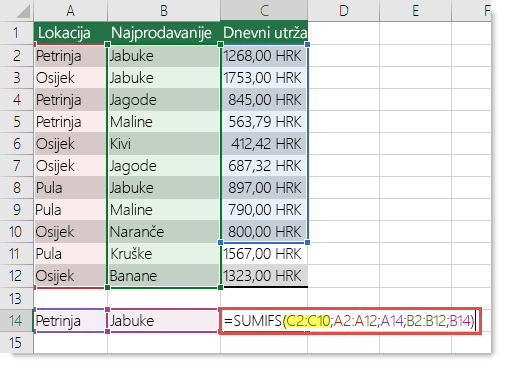Click the 1323,00 HRK cell
506x368 pixels.
[264, 276]
